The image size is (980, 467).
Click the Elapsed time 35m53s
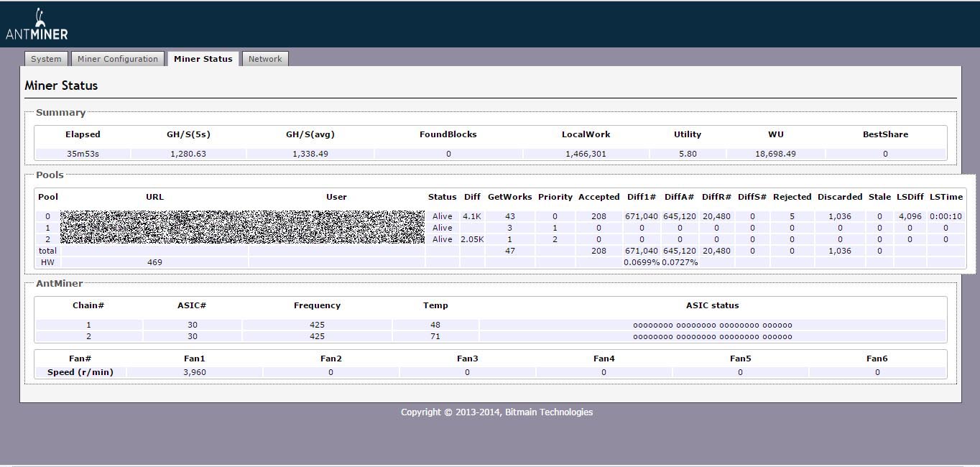(83, 154)
